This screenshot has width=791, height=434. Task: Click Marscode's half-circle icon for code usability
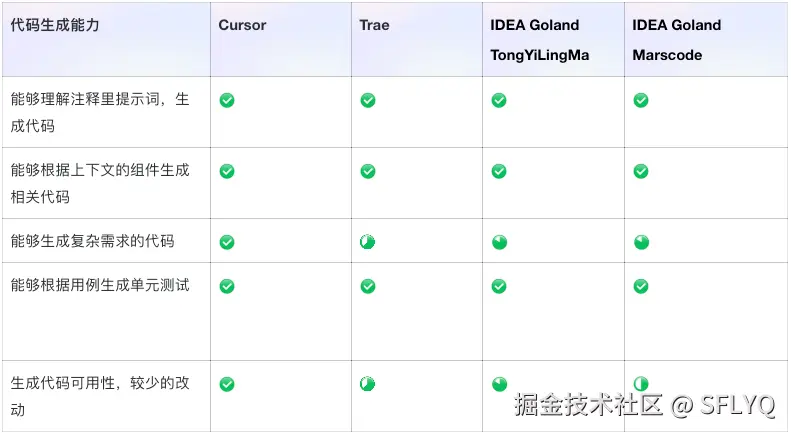click(x=641, y=384)
